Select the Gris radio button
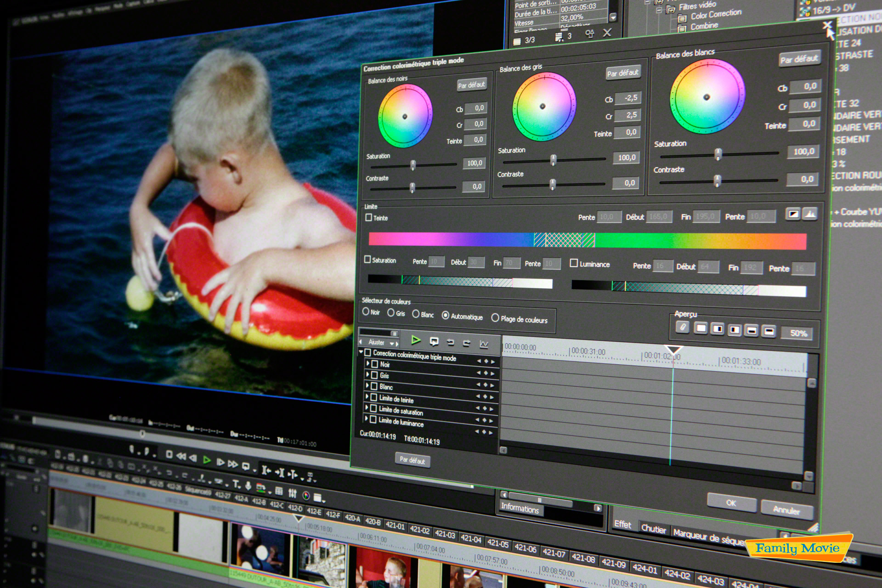The image size is (882, 588). point(391,312)
